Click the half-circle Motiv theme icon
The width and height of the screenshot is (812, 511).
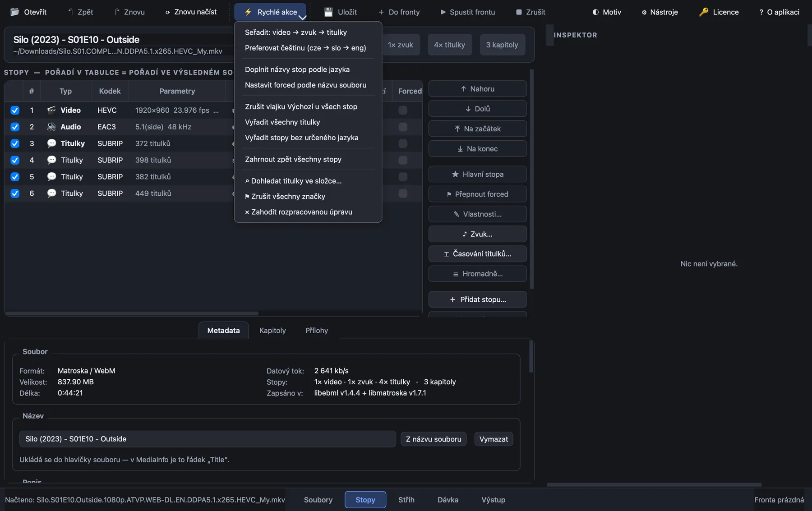pyautogui.click(x=595, y=12)
